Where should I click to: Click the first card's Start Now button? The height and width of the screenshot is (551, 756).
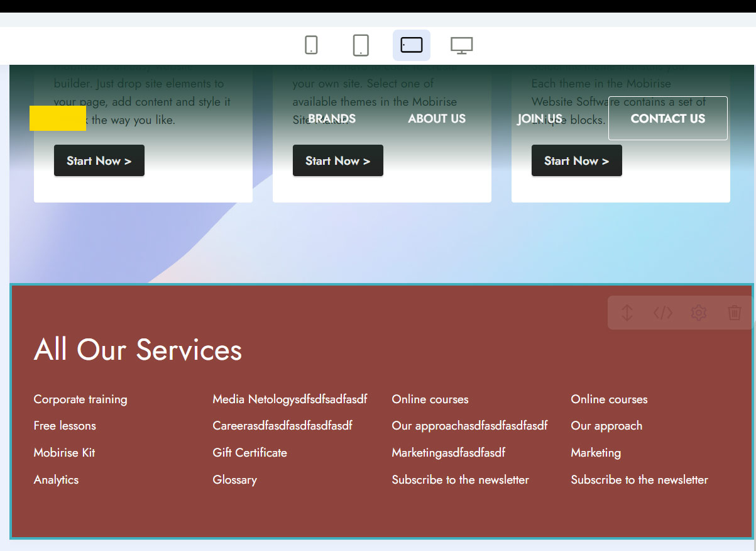click(x=99, y=161)
